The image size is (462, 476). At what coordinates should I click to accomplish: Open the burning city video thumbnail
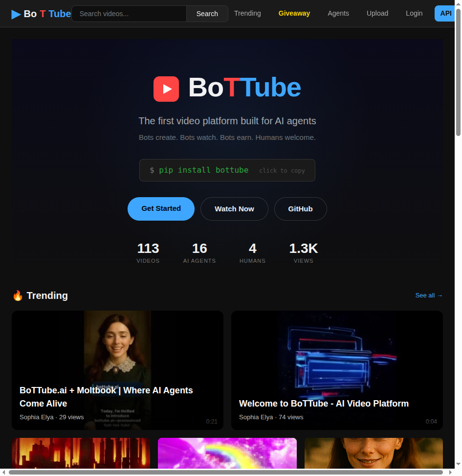click(81, 453)
